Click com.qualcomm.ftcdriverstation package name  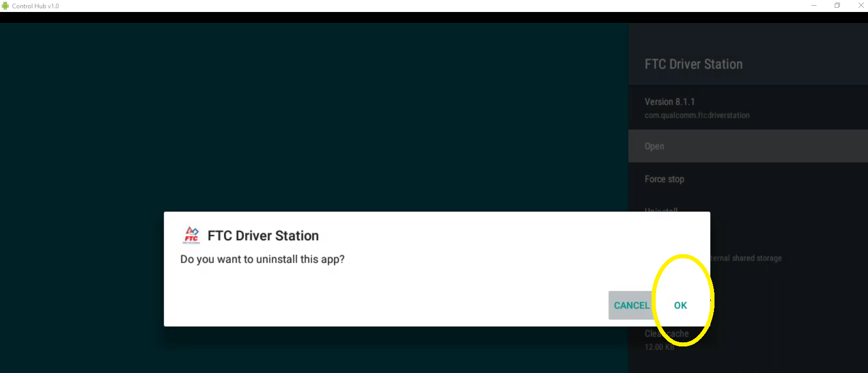(697, 115)
